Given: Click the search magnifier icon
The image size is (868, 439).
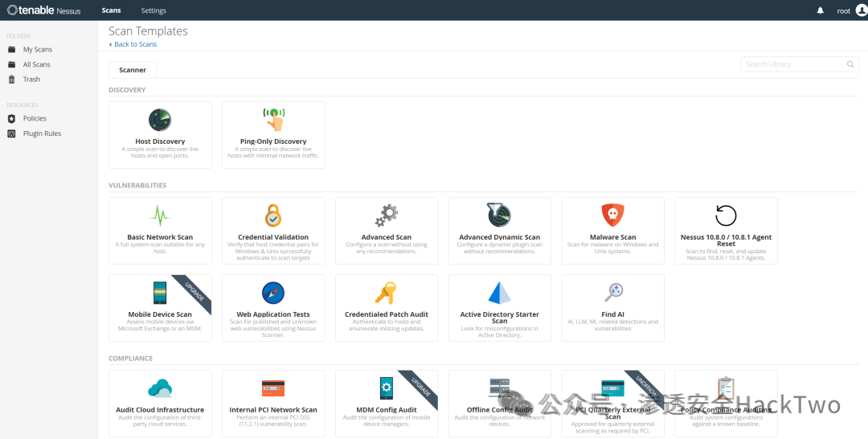Looking at the screenshot, I should (x=850, y=64).
